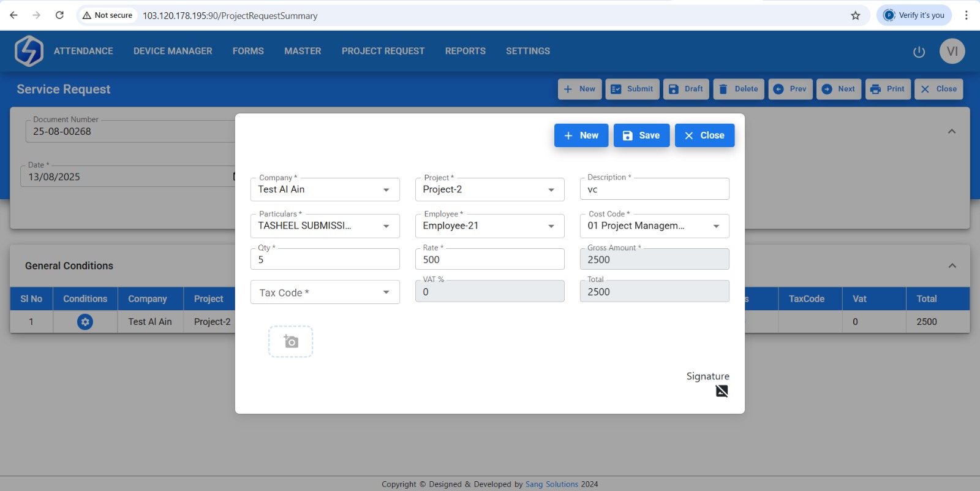The image size is (980, 491).
Task: Click the app logo in header
Action: tap(29, 51)
